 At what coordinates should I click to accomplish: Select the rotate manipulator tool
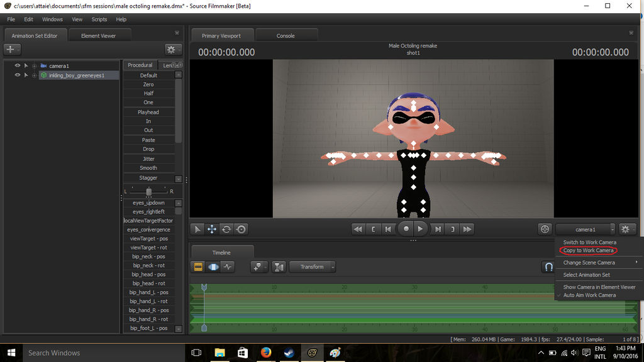click(226, 229)
